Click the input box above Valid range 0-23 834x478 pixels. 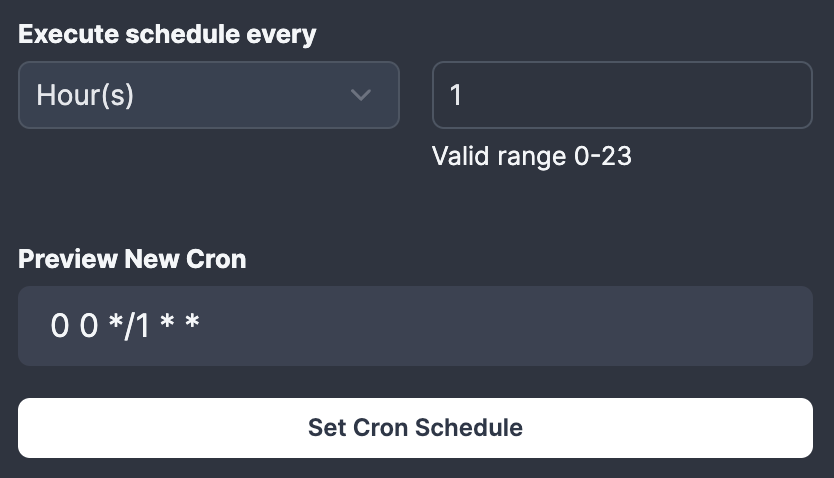point(621,96)
